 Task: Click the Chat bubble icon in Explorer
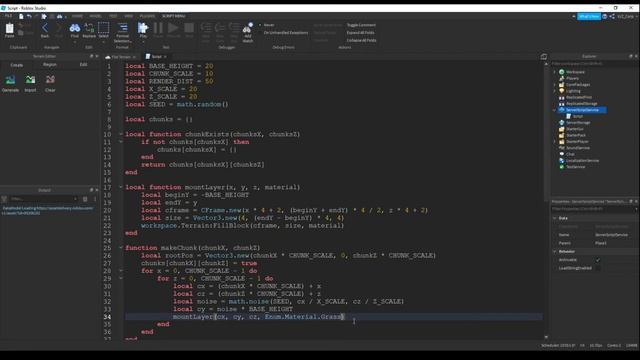point(562,154)
